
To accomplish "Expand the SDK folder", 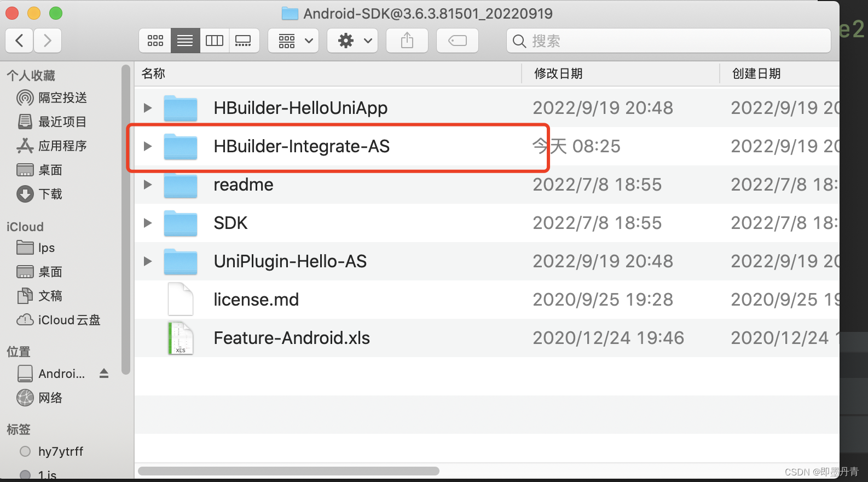I will (x=147, y=223).
